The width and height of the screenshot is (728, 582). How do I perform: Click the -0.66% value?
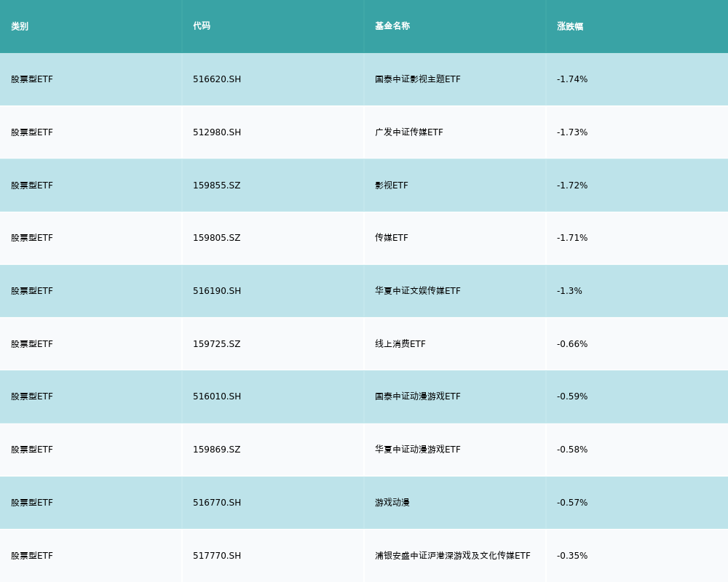572,344
